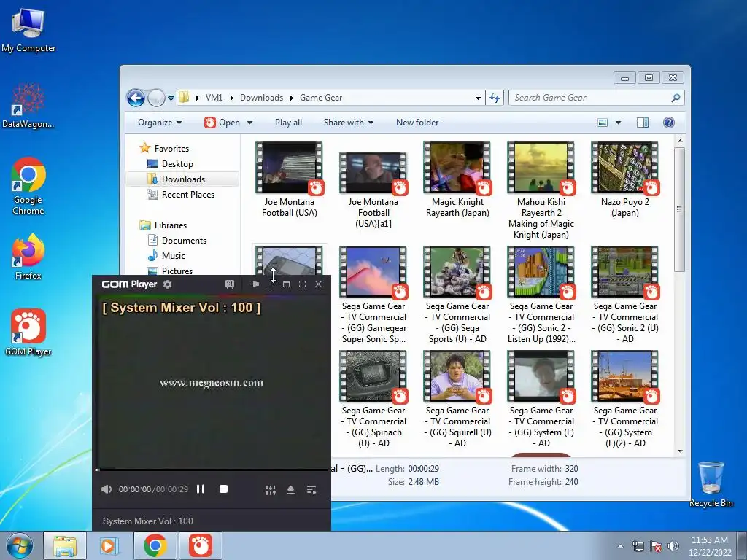Open GOM Player control panel equalizer icon
Viewport: 747px width, 560px height.
271,490
